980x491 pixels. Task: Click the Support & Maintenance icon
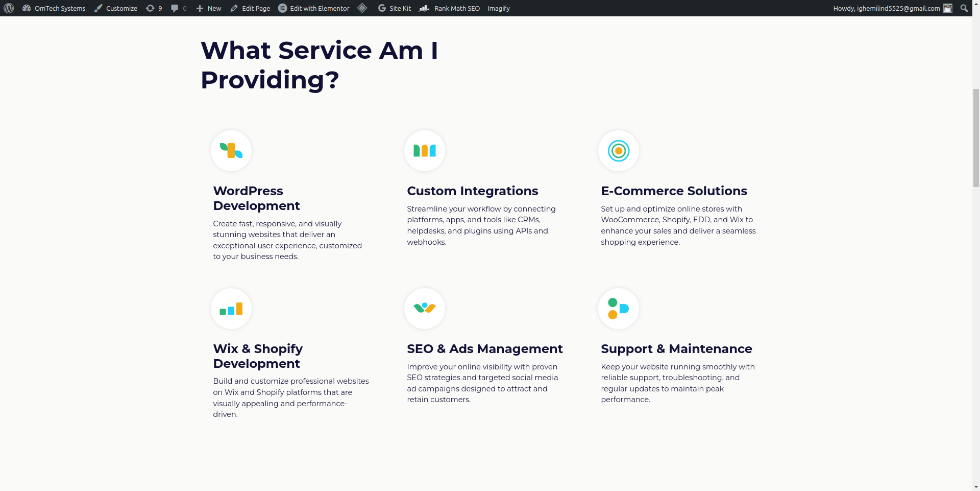[x=619, y=309]
